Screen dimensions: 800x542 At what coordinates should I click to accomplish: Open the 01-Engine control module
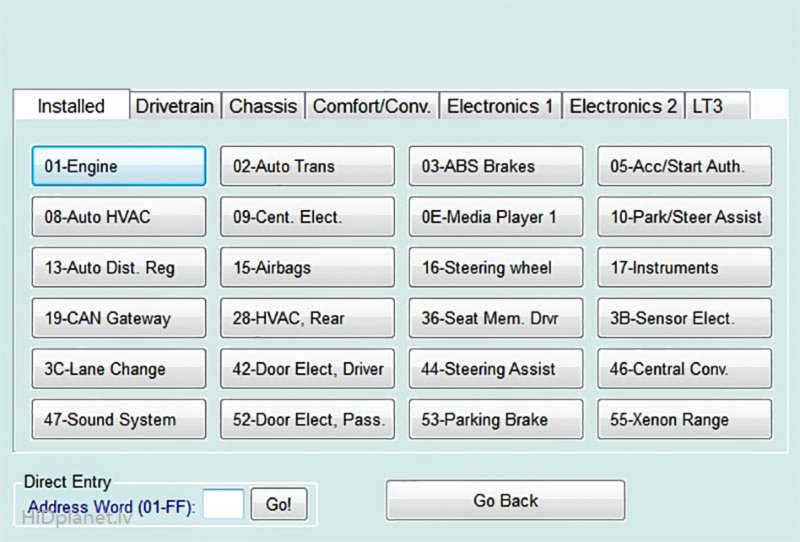coord(118,166)
